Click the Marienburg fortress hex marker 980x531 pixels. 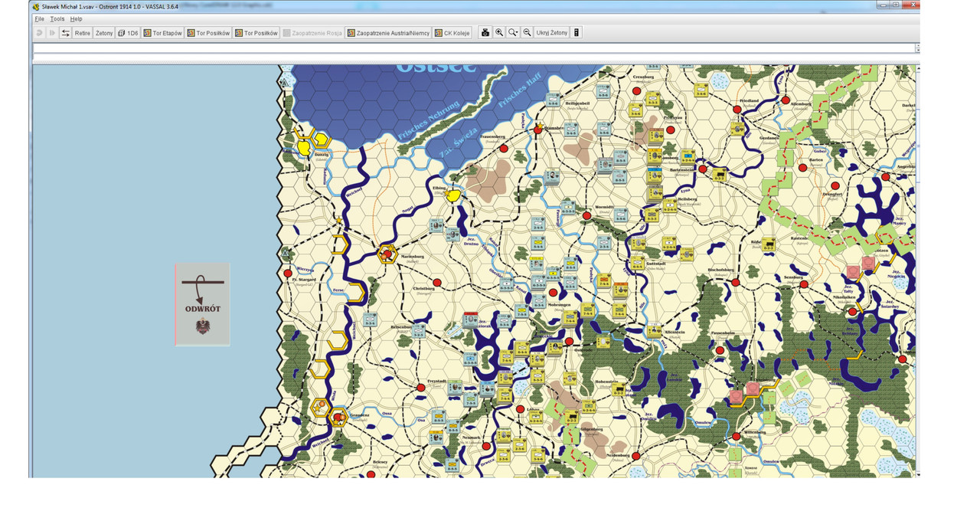pyautogui.click(x=387, y=254)
